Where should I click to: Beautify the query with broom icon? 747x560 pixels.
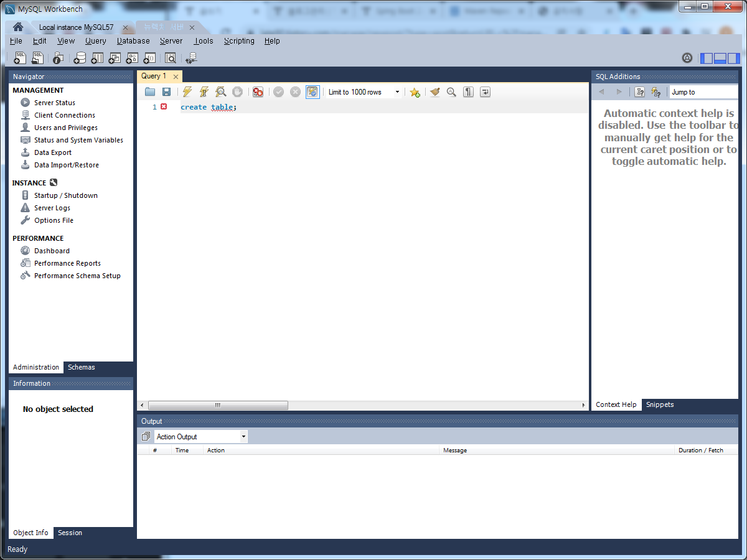point(435,92)
